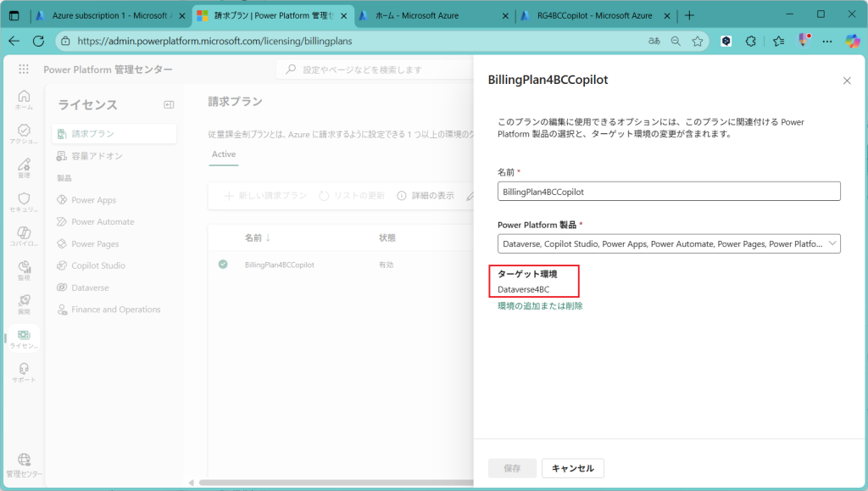Click the read aloud language icon in address bar
Image resolution: width=868 pixels, height=491 pixels.
pos(654,41)
